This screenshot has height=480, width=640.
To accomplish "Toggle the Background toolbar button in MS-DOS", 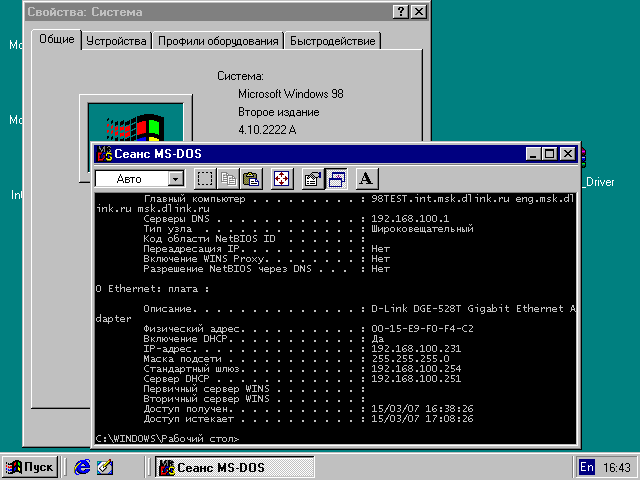I will [336, 179].
